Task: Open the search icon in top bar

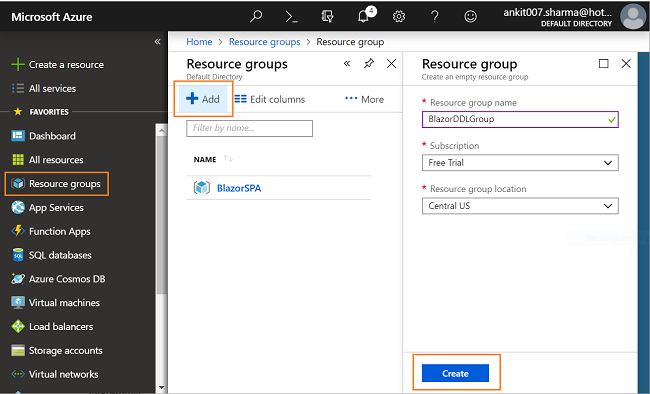Action: [x=256, y=17]
